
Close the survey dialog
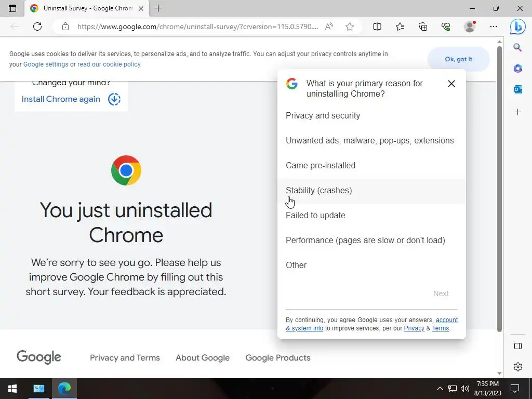(451, 84)
